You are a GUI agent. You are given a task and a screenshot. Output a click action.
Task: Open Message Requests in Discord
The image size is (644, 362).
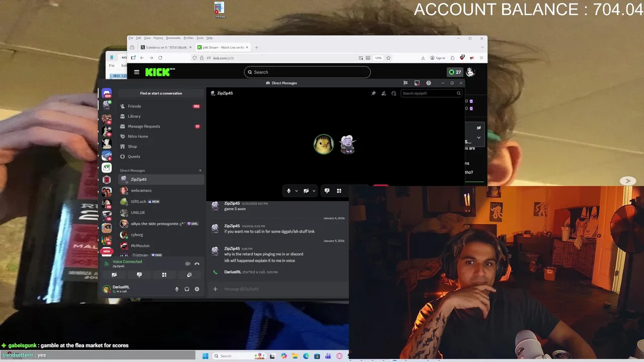[x=161, y=126]
